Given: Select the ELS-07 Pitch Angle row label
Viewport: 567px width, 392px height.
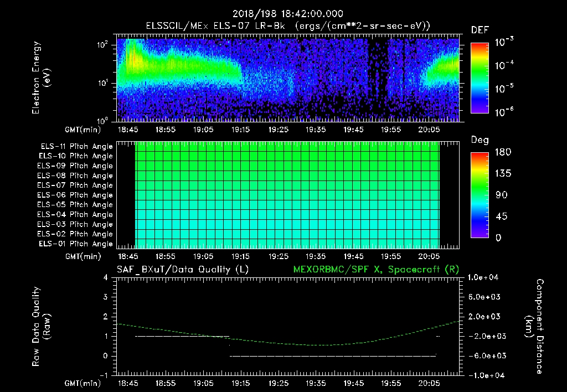Looking at the screenshot, I should coord(75,185).
